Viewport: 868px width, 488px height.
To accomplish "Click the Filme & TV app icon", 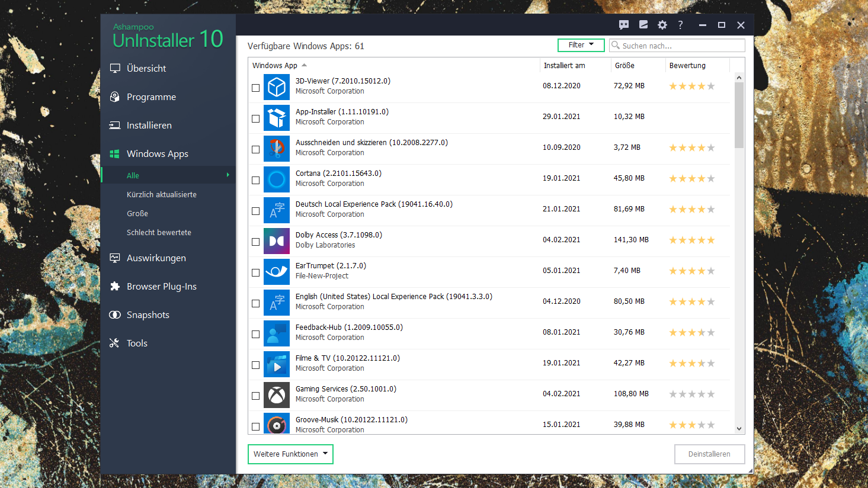I will (277, 364).
